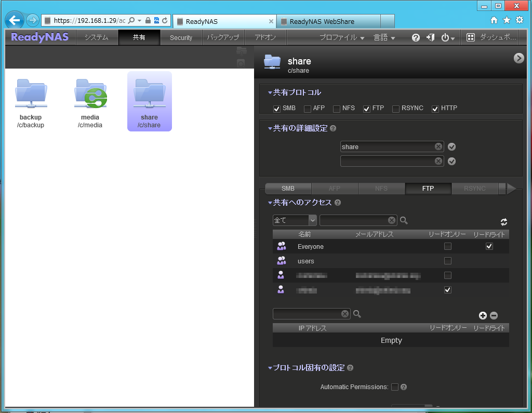Click the minus icon to remove IP address
This screenshot has height=413, width=532.
494,315
